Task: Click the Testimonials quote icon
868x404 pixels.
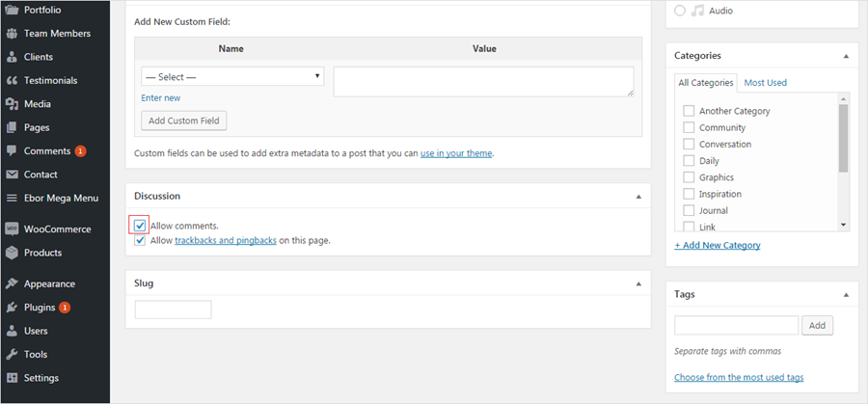Action: pyautogui.click(x=11, y=81)
